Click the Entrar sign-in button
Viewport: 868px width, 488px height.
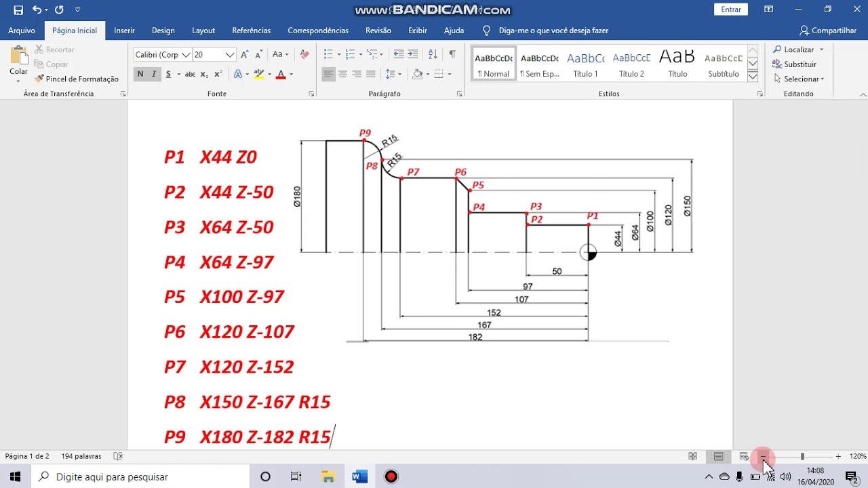coord(731,9)
